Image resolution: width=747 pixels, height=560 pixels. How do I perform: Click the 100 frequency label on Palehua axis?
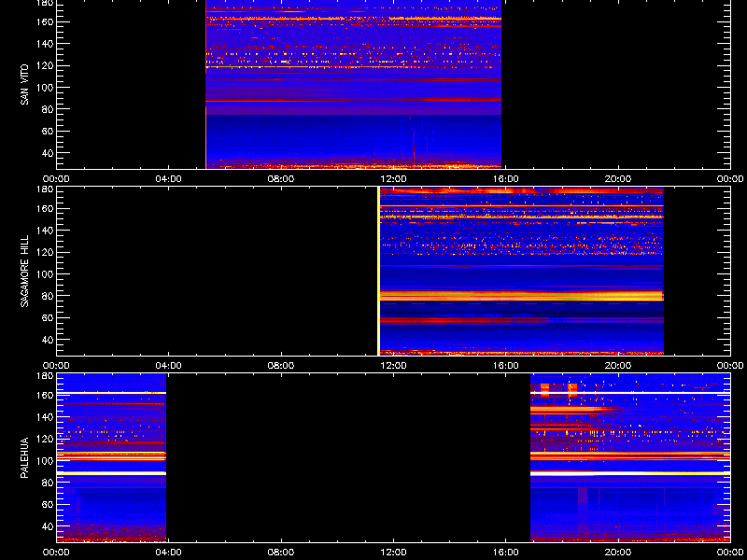(x=44, y=461)
